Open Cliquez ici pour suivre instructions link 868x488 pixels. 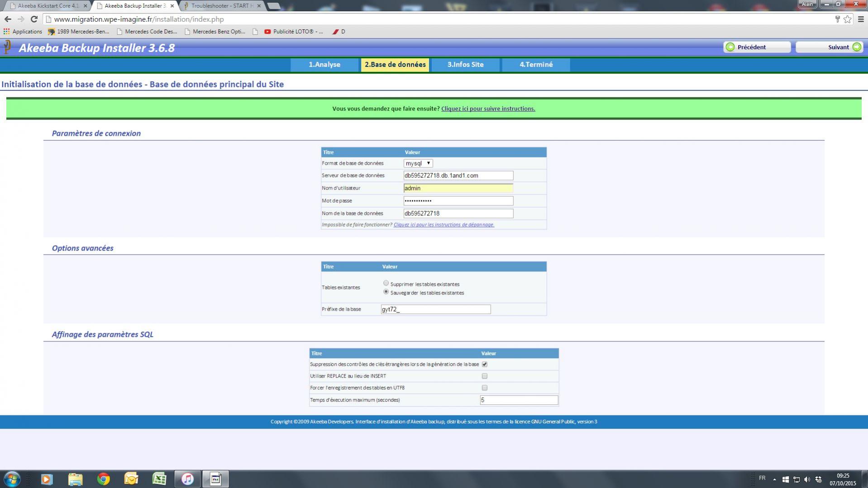[488, 109]
